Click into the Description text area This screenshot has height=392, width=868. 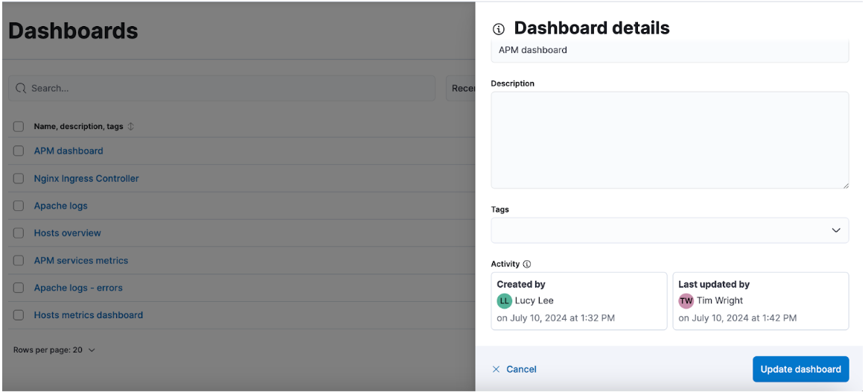click(669, 140)
